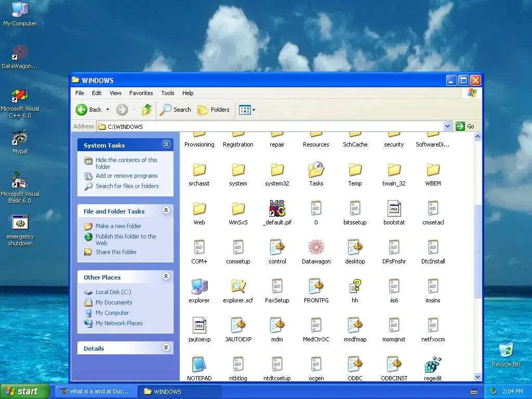Select the jautoexp file icon
The image size is (532, 399).
point(199,325)
